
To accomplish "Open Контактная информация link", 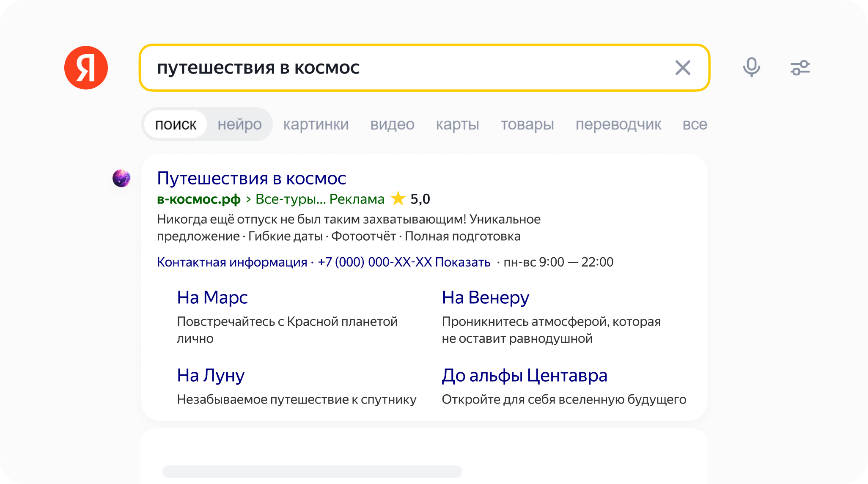I will (x=232, y=262).
